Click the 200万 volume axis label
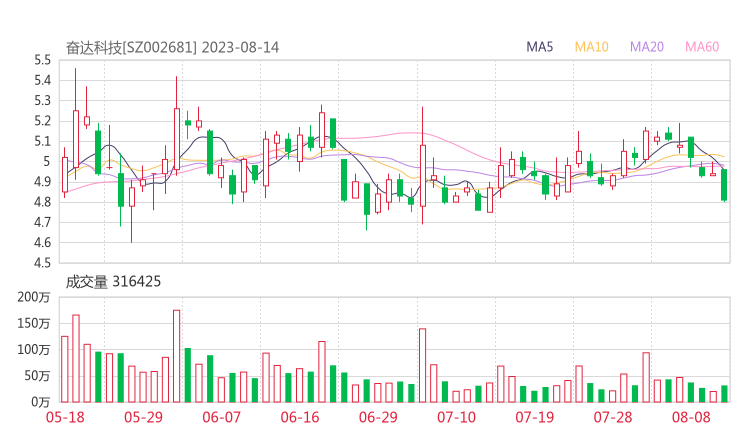Image resolution: width=740 pixels, height=440 pixels. click(34, 297)
